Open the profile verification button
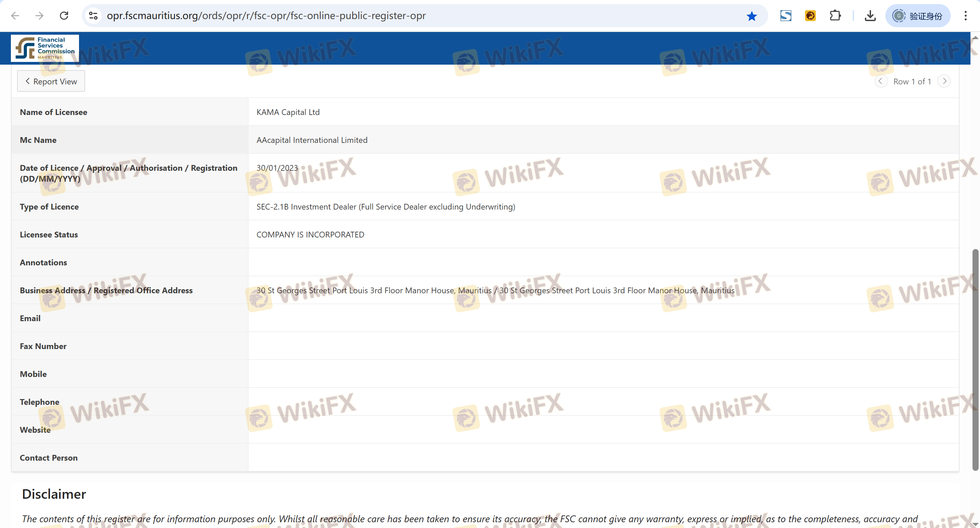 [x=918, y=16]
